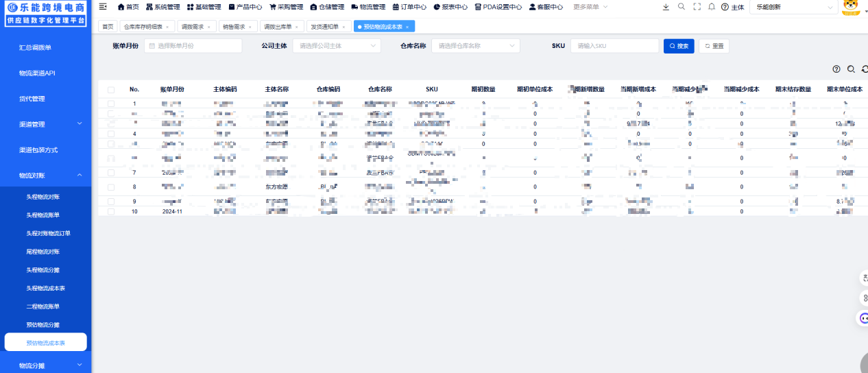Toggle fullscreen mode icon

(697, 7)
